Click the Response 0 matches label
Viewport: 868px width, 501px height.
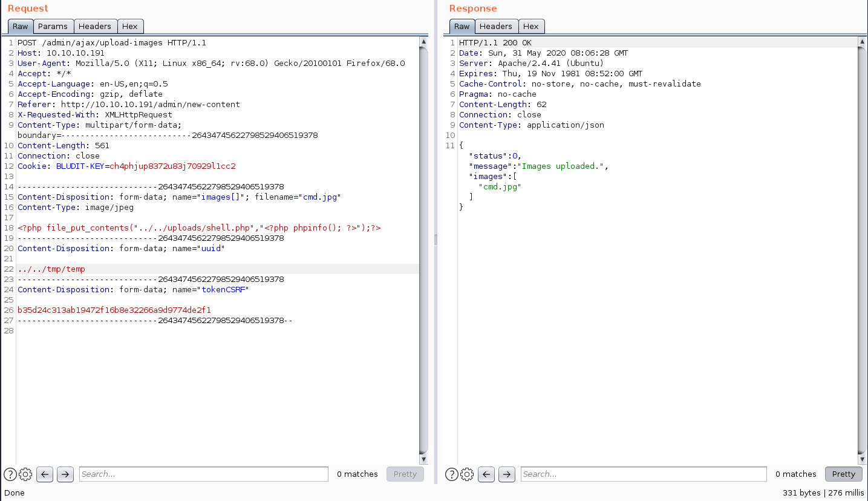click(x=796, y=474)
